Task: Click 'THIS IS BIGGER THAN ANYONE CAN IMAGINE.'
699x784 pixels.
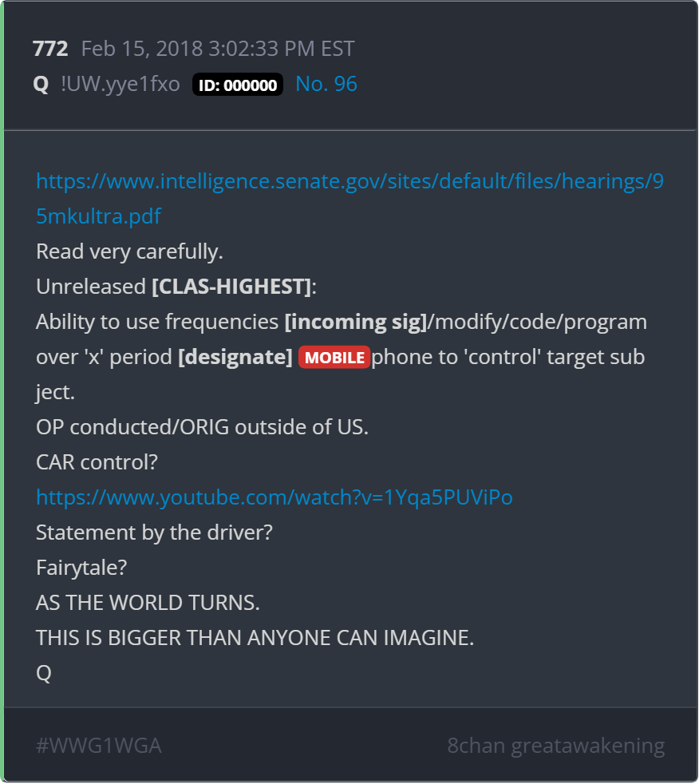Action: click(255, 638)
